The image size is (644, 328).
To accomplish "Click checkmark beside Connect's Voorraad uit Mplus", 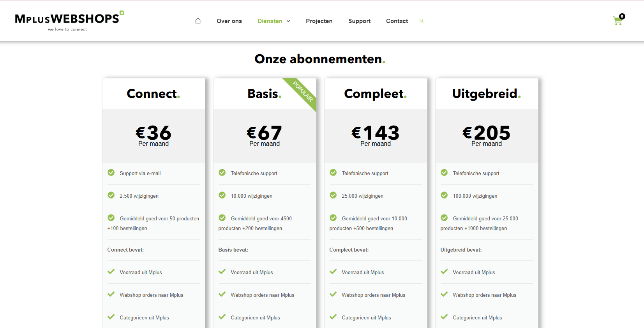I will click(111, 272).
